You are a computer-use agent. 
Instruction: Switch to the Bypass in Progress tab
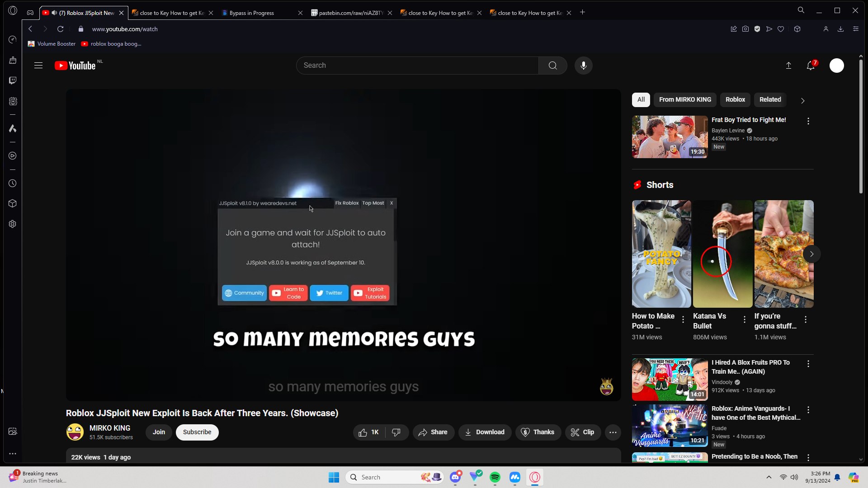click(x=261, y=13)
